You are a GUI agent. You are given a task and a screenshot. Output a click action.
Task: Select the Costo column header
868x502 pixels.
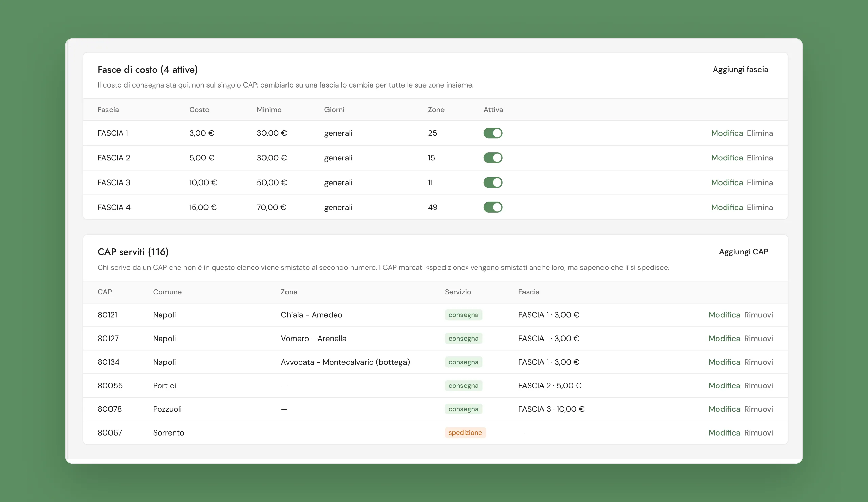point(199,110)
